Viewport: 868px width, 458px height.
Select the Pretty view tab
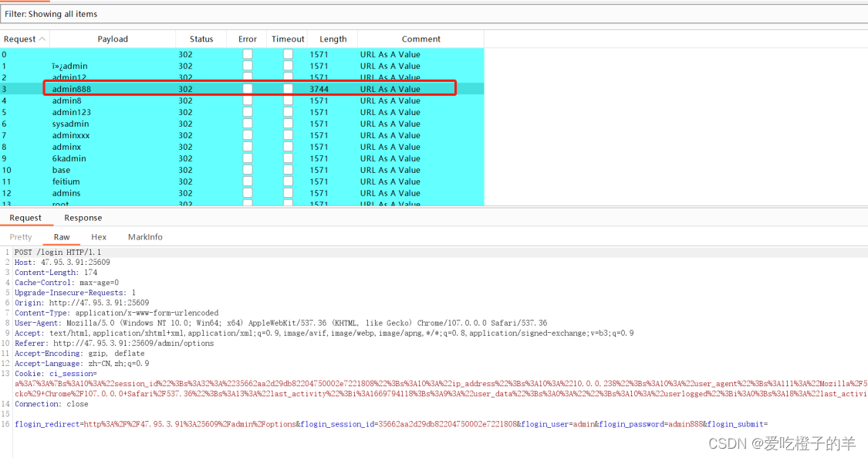pos(21,237)
